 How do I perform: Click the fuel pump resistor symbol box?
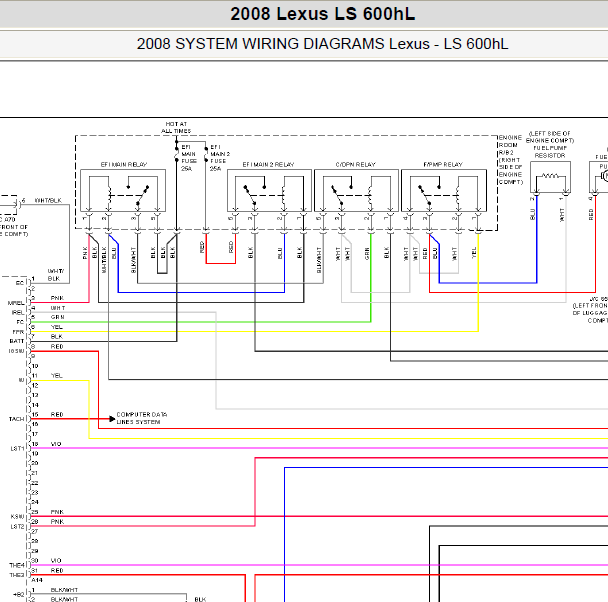(550, 177)
